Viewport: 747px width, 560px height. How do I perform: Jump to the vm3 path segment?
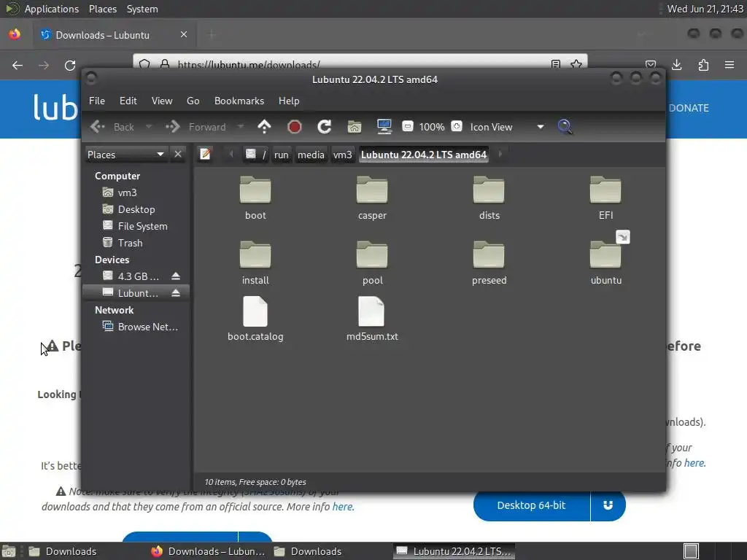pos(343,155)
